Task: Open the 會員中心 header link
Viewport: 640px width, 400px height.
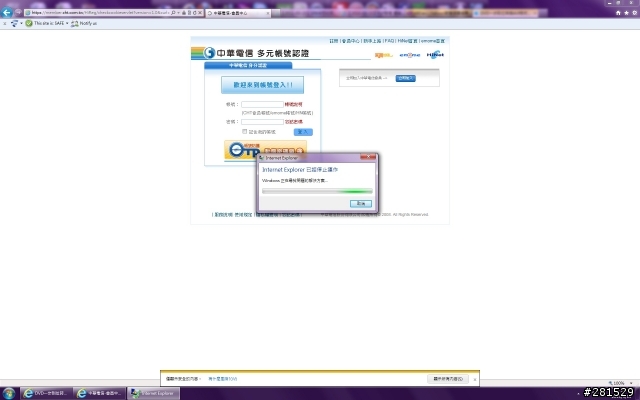Action: (x=351, y=41)
